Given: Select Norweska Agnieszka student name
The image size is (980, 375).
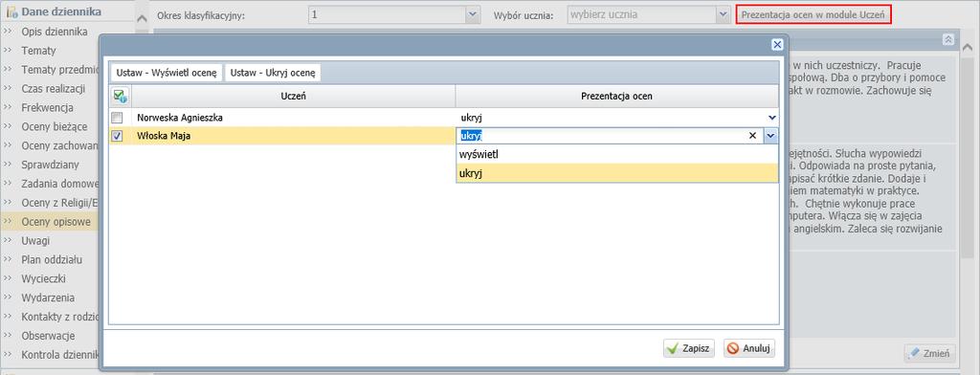Looking at the screenshot, I should point(179,118).
